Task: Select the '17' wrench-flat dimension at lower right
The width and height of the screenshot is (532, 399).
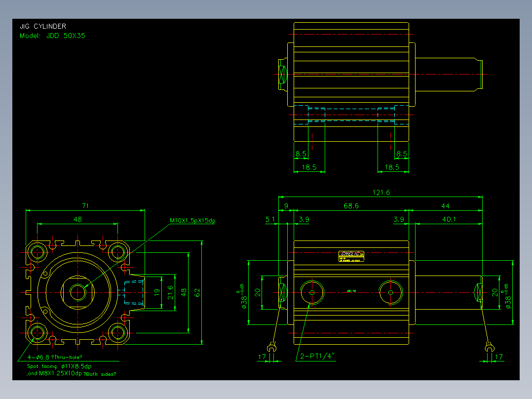Action: pos(499,357)
